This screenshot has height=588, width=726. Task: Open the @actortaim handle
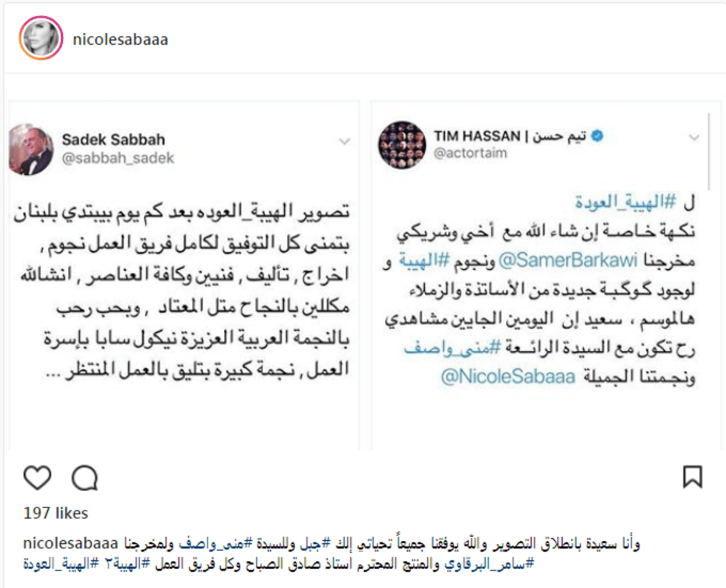469,154
